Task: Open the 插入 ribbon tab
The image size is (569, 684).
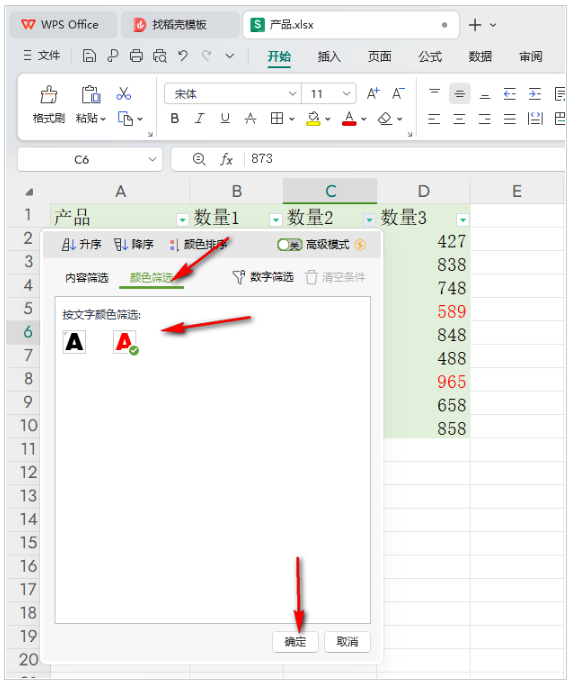Action: (329, 56)
